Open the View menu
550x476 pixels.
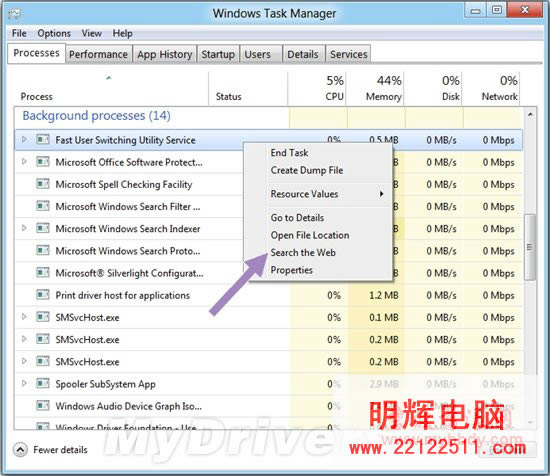[x=92, y=33]
